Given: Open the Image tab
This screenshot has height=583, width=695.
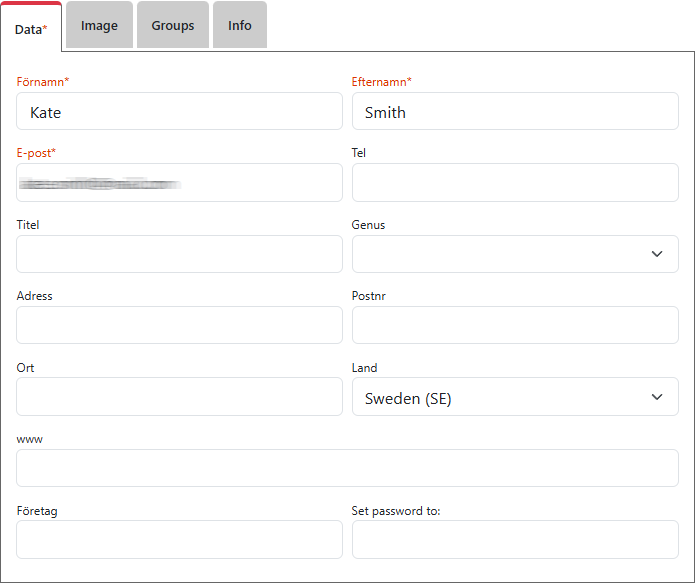Looking at the screenshot, I should (x=99, y=25).
